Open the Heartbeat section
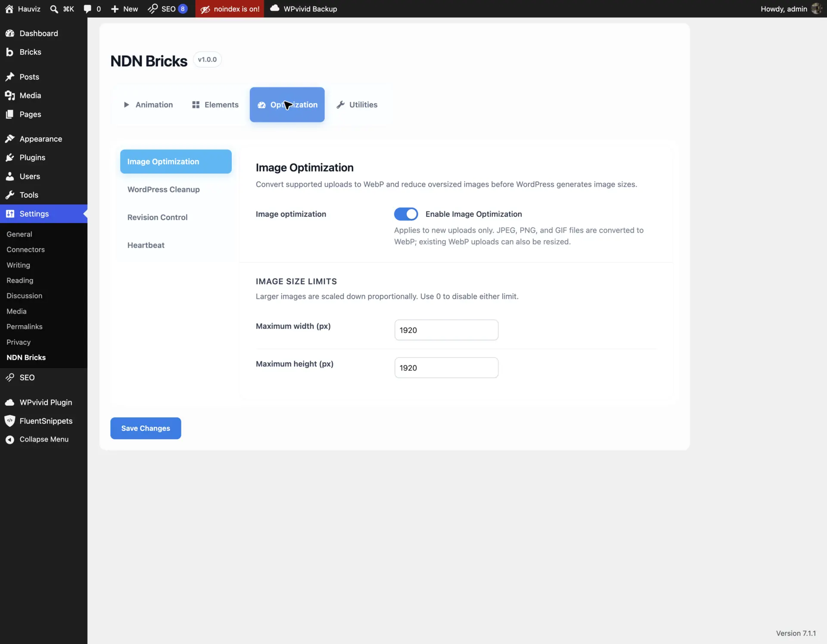 click(176, 245)
